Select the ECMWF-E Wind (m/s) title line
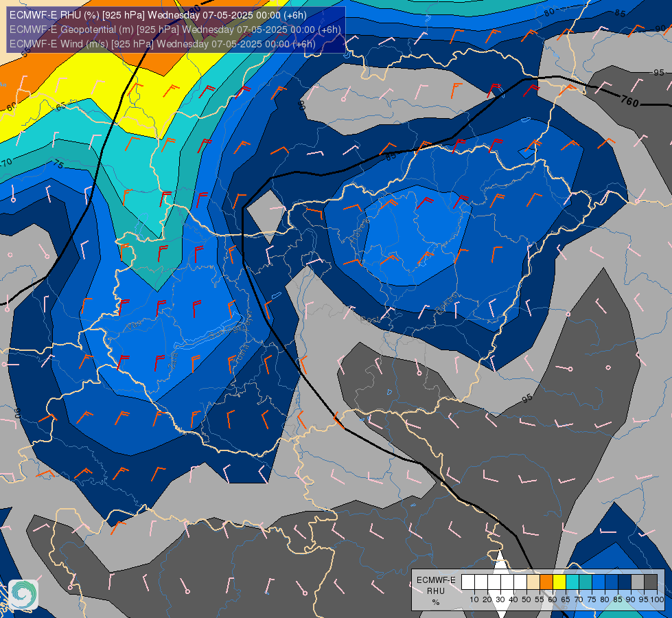Screen dimensions: 672x618 point(163,44)
